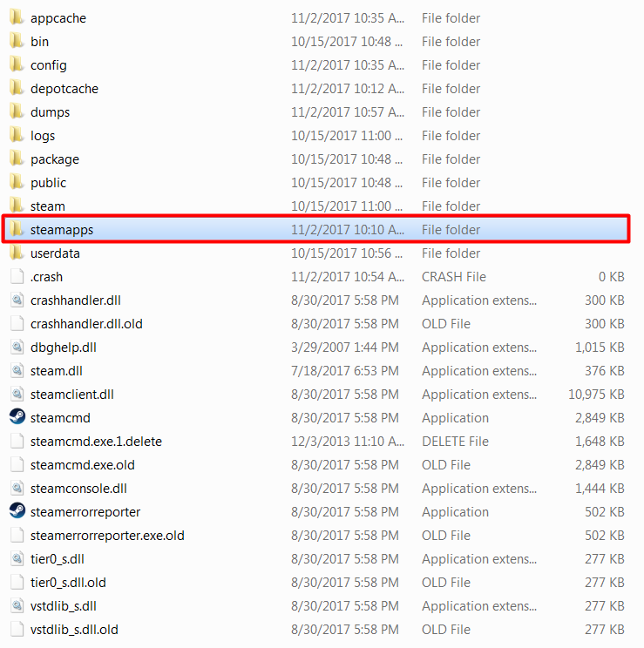Select the steamclient.dll file name
Viewport: 644px width, 648px height.
[72, 395]
